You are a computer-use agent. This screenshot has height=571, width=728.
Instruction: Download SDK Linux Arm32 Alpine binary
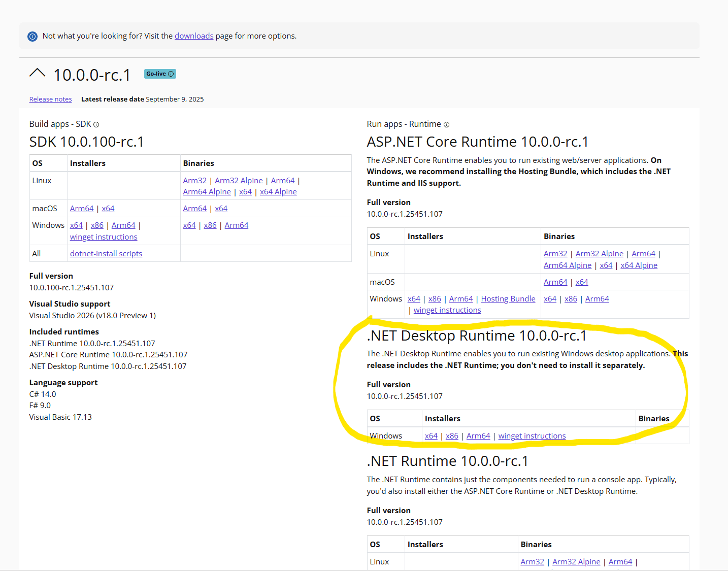[x=239, y=181]
